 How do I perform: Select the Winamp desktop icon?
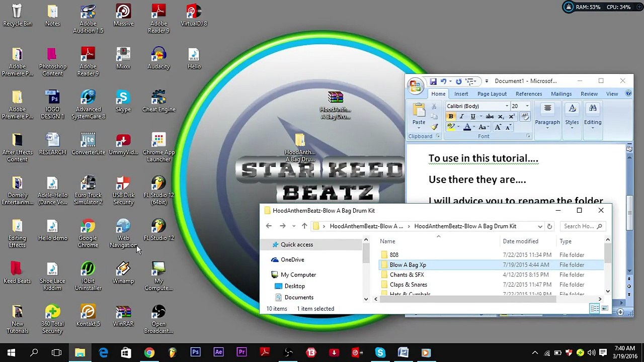click(123, 273)
